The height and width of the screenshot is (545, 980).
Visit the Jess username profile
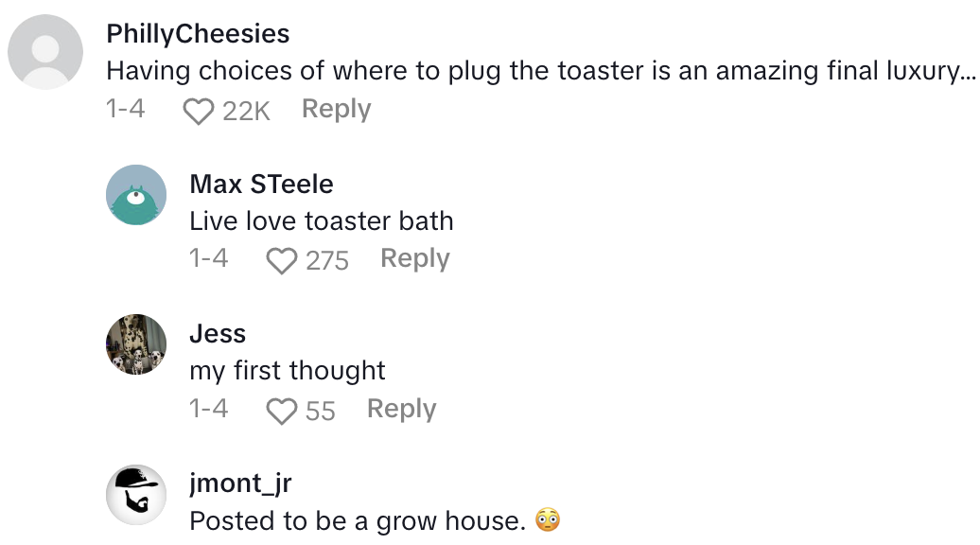tap(218, 333)
